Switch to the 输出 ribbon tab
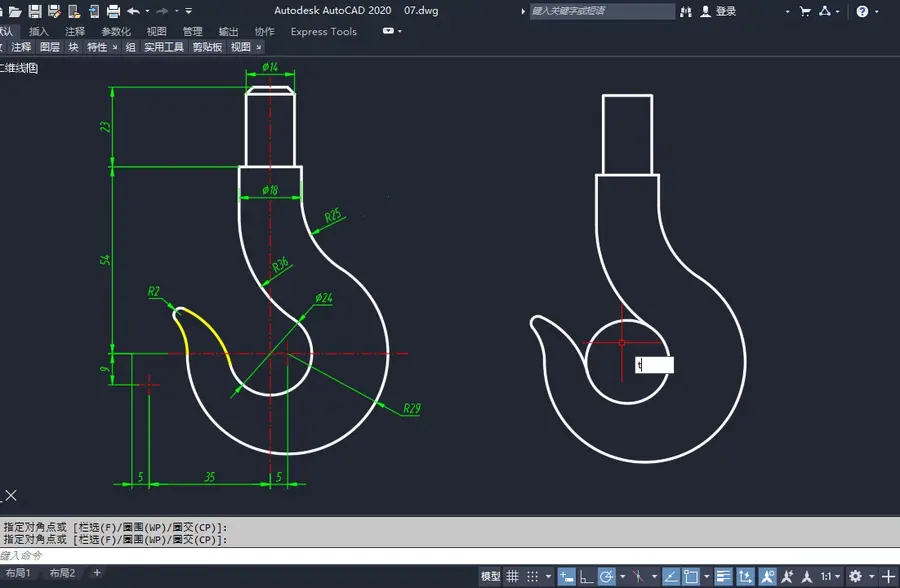Screen dimensions: 900x588 (x=228, y=32)
